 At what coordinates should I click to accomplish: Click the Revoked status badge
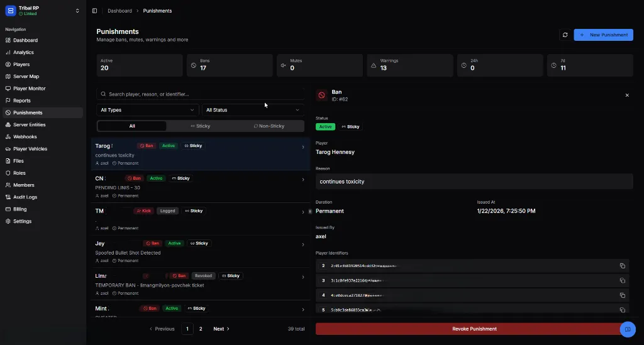[x=203, y=276]
